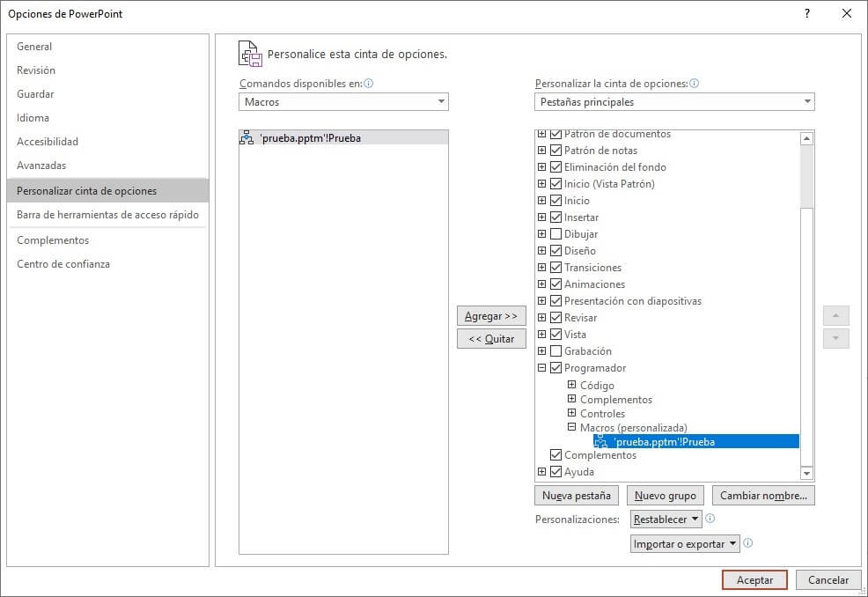Viewport: 868px width, 597px height.
Task: Confirm with the Aceptar button
Action: [x=754, y=580]
